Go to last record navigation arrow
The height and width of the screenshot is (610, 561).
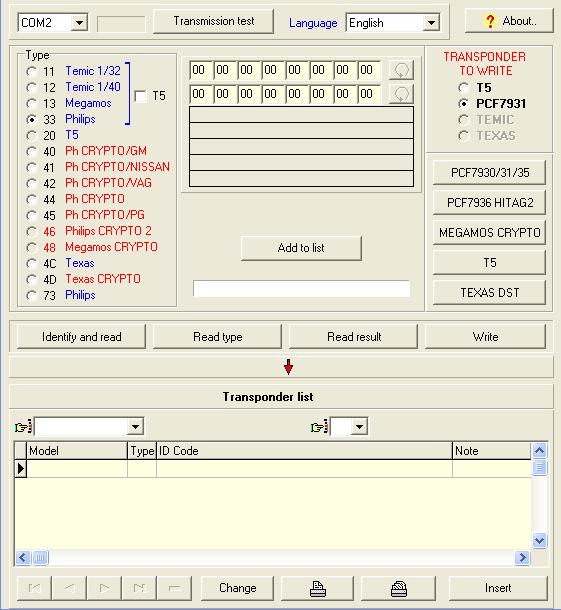(139, 588)
